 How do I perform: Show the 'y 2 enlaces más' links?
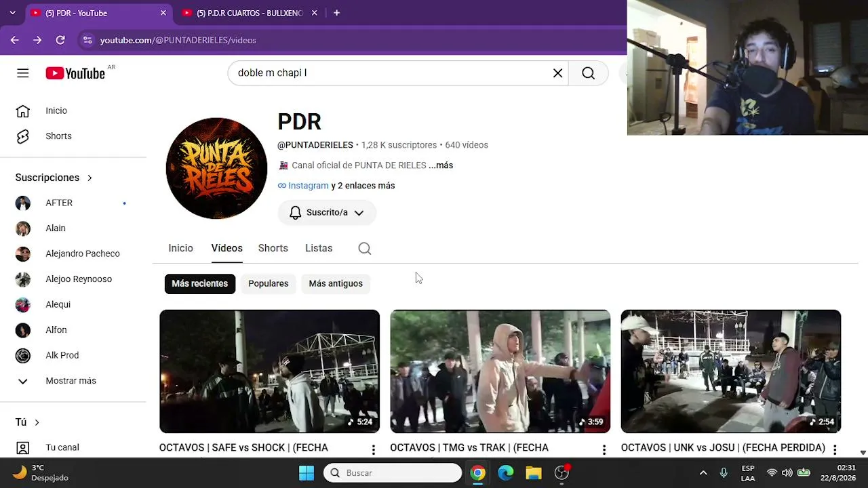pyautogui.click(x=363, y=186)
